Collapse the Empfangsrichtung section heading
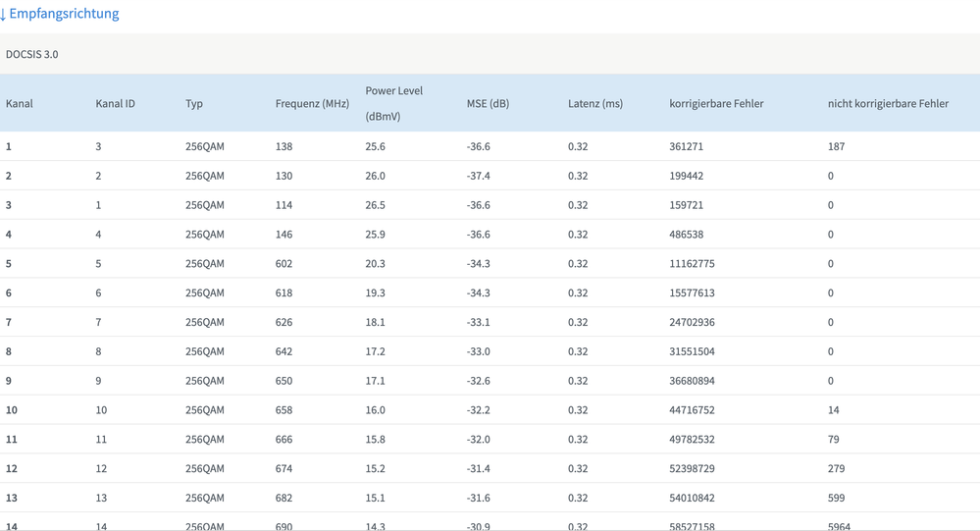The width and height of the screenshot is (980, 531). (64, 15)
